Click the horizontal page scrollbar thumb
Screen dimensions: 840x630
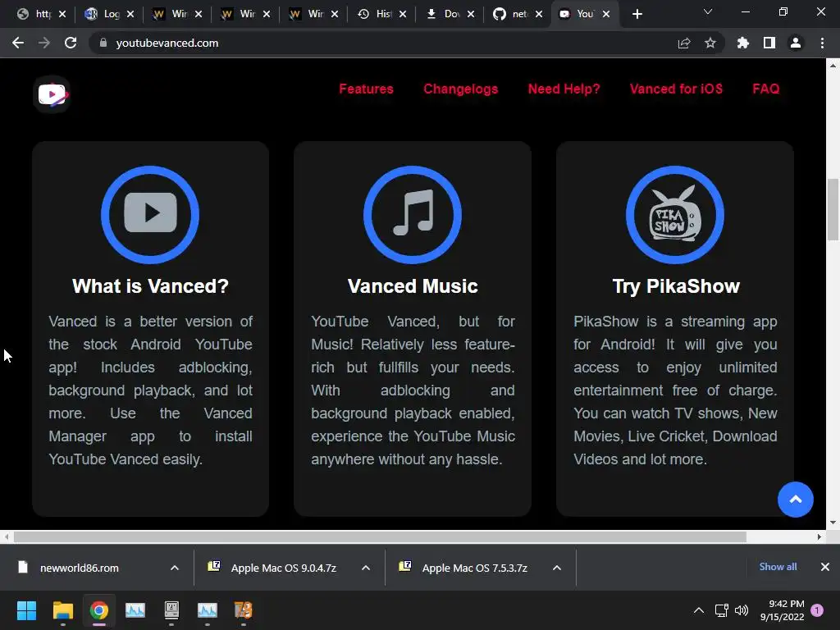(380, 536)
